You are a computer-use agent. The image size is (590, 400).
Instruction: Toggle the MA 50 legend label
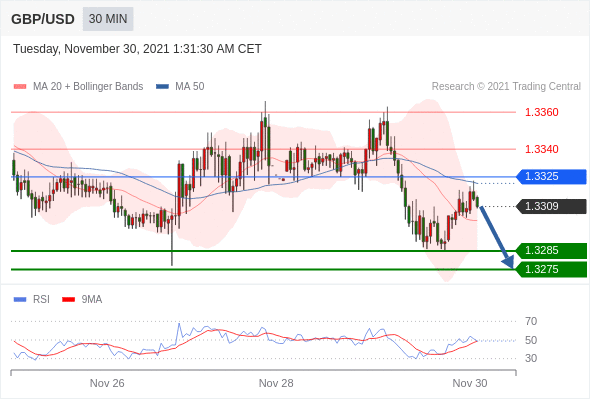pyautogui.click(x=190, y=87)
